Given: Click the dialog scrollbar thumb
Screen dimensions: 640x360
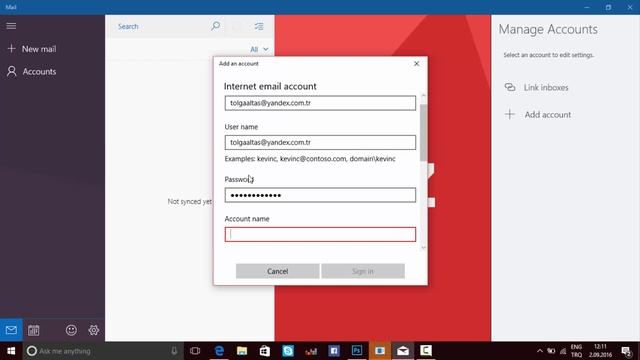Looking at the screenshot, I should coord(423,132).
